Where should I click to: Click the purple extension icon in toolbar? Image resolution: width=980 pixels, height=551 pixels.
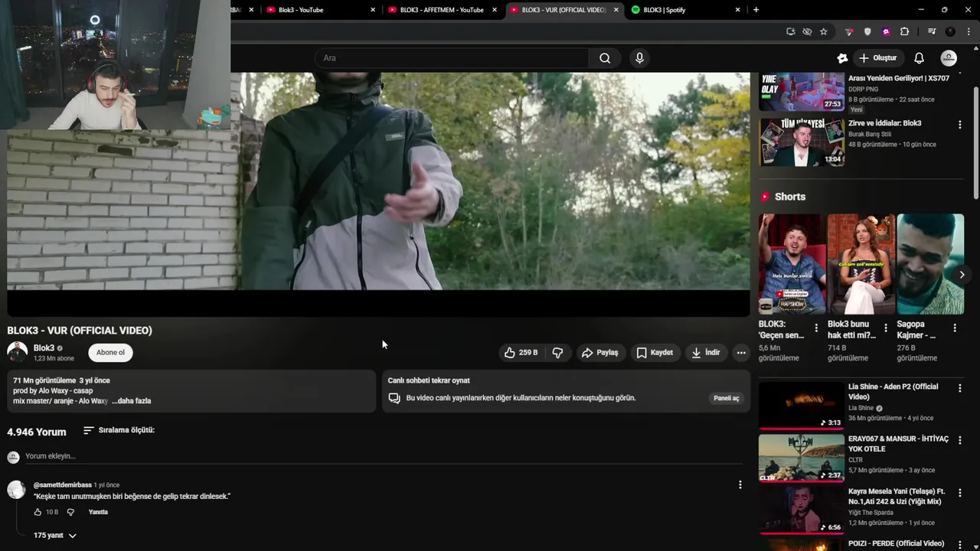(886, 31)
